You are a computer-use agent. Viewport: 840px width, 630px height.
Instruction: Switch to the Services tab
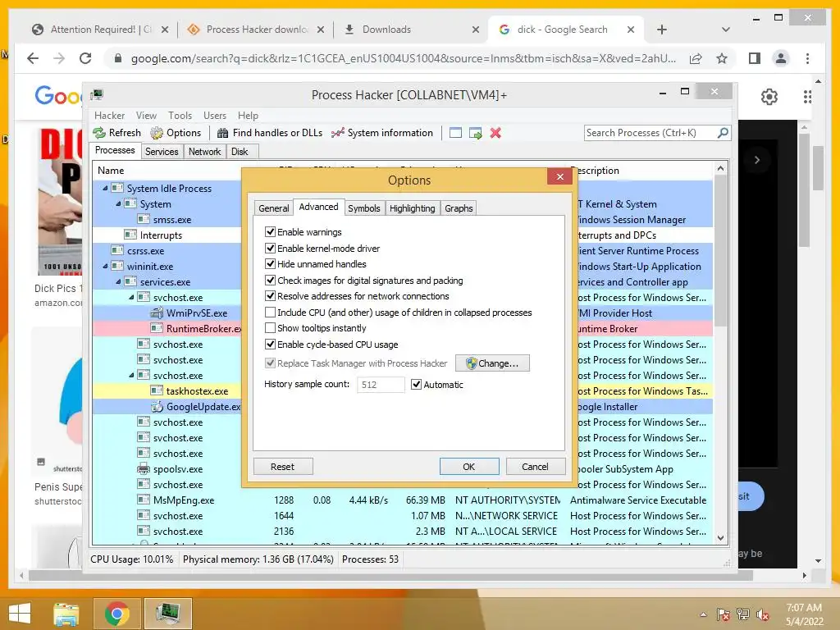[x=162, y=152]
